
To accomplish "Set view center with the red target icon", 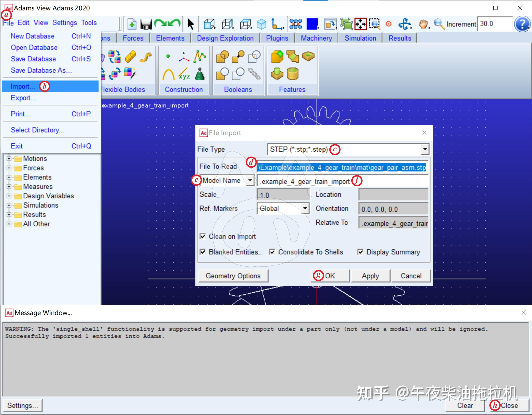I will 388,24.
